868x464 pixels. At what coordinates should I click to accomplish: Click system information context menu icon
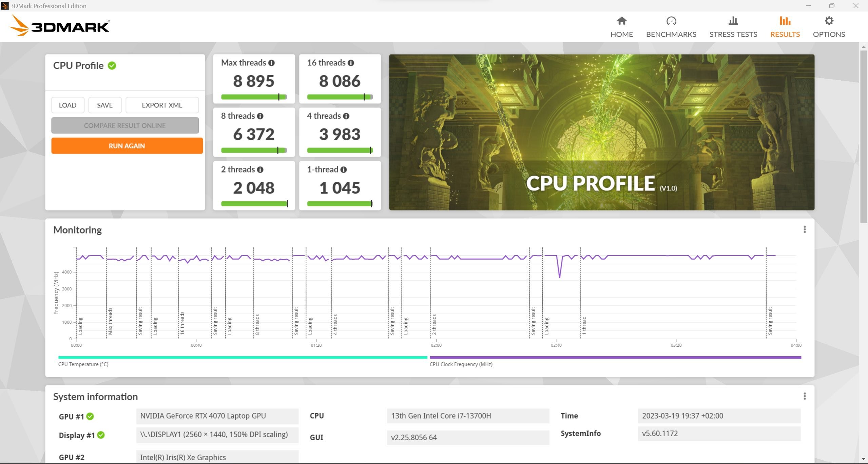pos(805,396)
